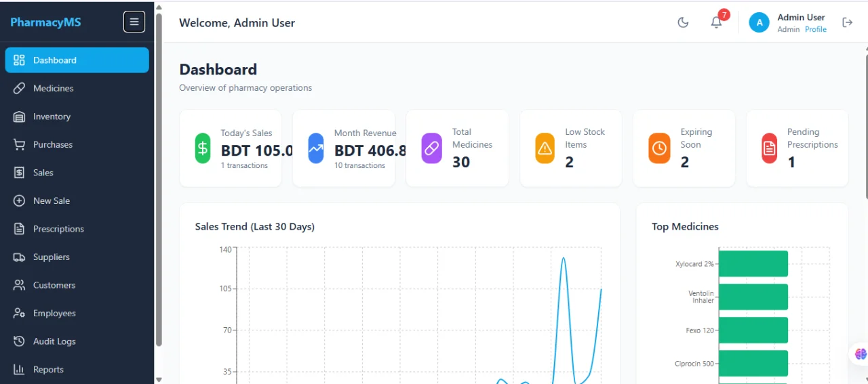Click the Total Medicines count "30"

[x=461, y=162]
